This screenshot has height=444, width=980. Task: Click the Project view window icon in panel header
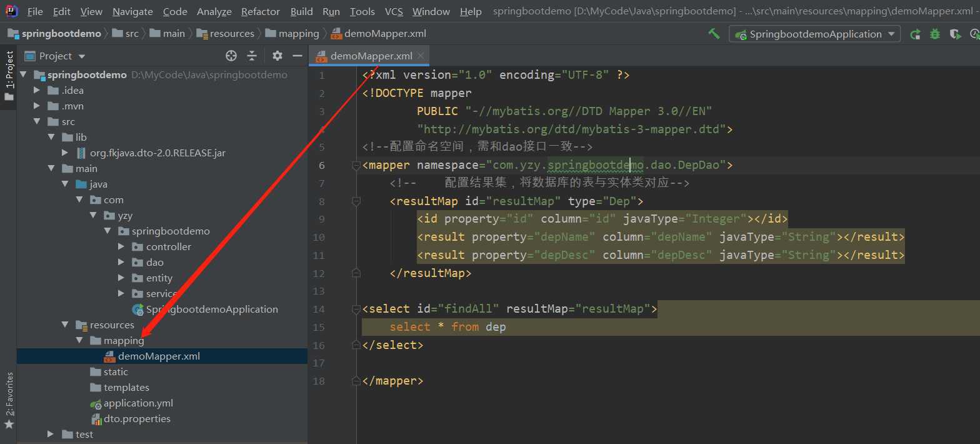coord(29,56)
